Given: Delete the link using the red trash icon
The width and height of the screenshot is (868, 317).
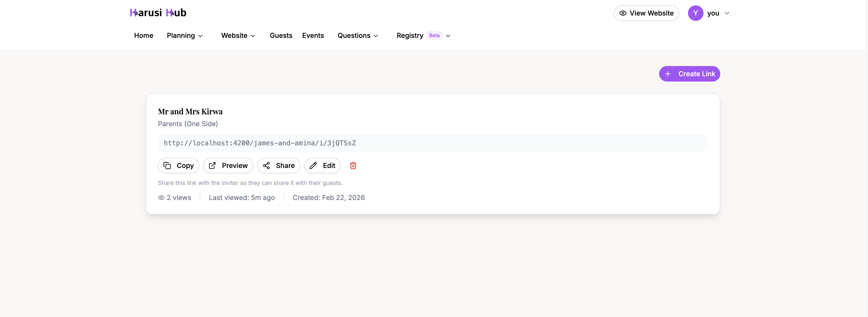Looking at the screenshot, I should tap(353, 166).
